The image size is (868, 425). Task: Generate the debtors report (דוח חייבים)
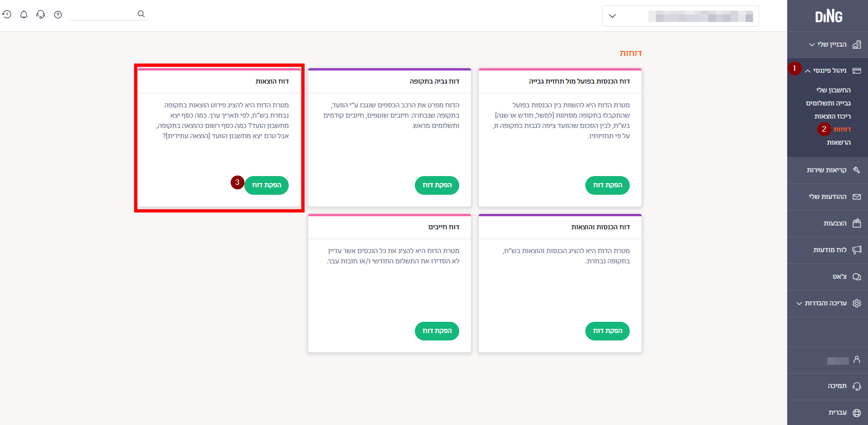[437, 331]
